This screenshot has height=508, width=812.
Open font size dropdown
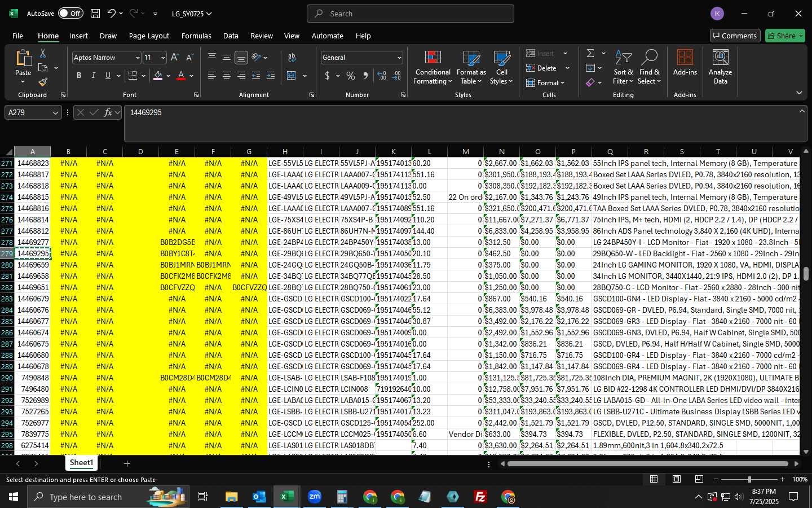pos(163,58)
